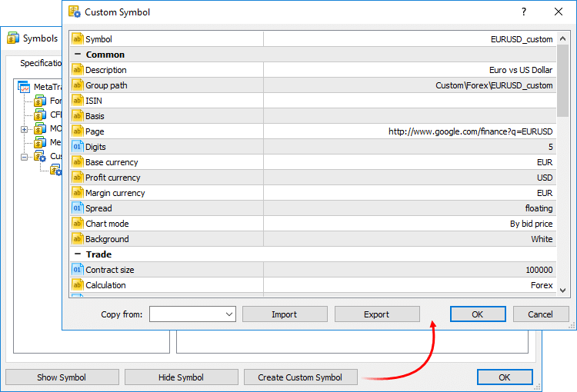Click the numeric icon next to Digits
This screenshot has width=577, height=392.
[77, 147]
